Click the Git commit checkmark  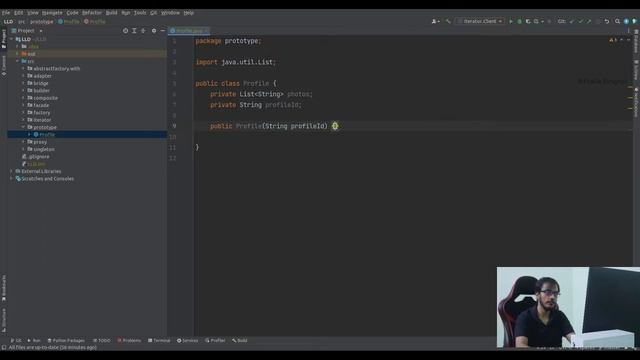(x=580, y=21)
